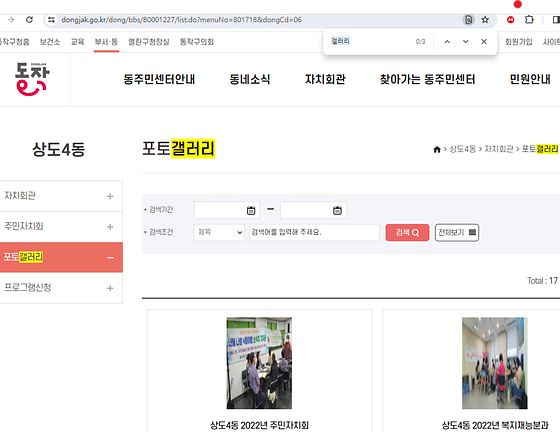Click the 상도4동 2022년 복지재능분과 post title
The image size is (560, 432).
click(495, 425)
